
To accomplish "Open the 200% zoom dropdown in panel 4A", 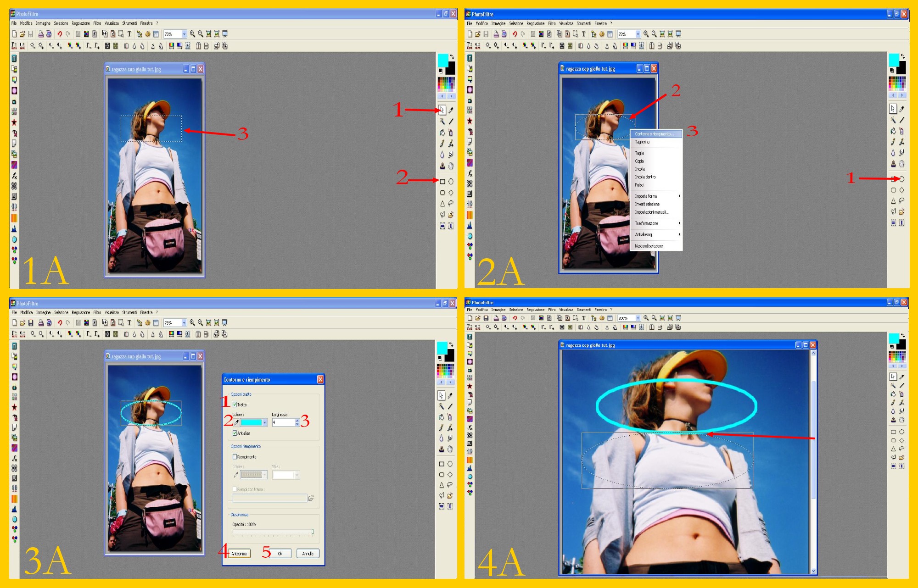I will coord(638,318).
